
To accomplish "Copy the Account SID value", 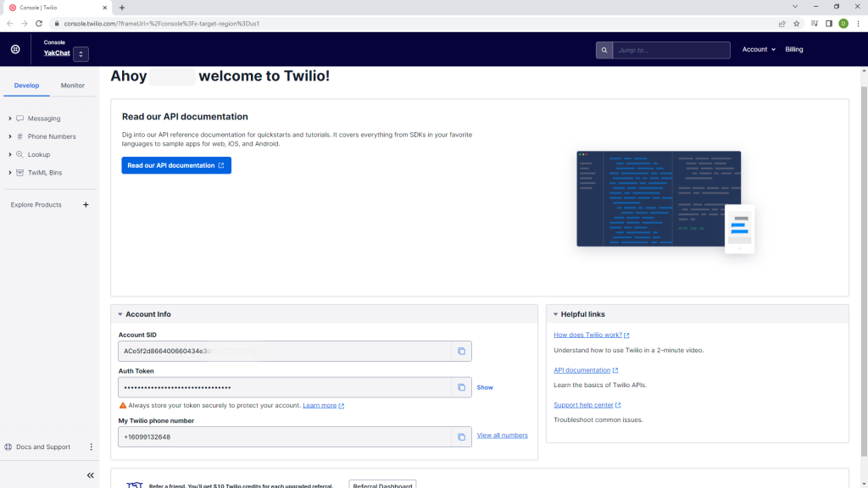I will [x=461, y=351].
